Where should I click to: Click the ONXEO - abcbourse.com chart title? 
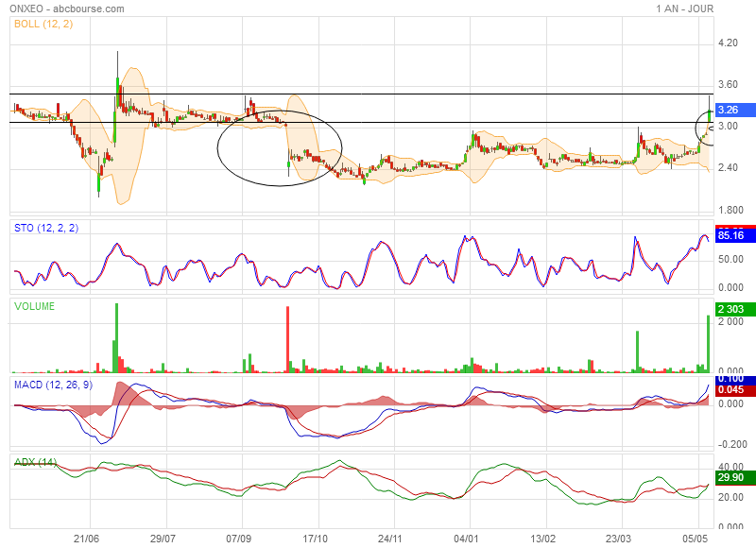pos(65,9)
